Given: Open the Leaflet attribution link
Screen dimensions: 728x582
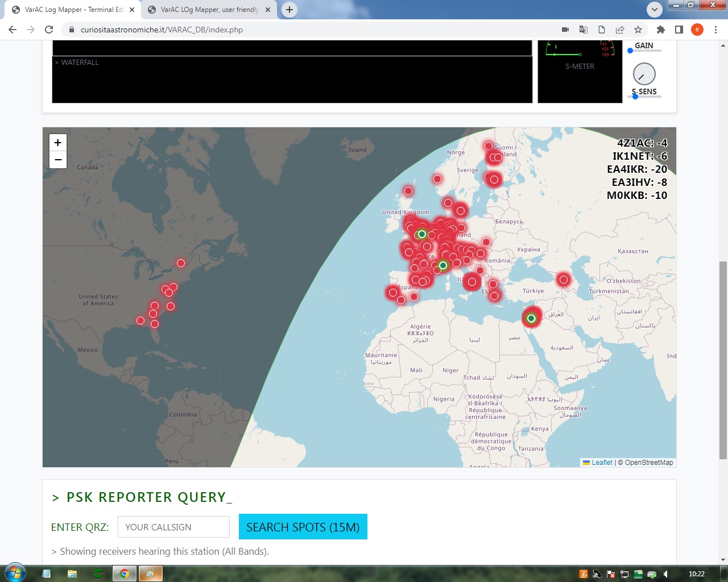Looking at the screenshot, I should pyautogui.click(x=602, y=463).
